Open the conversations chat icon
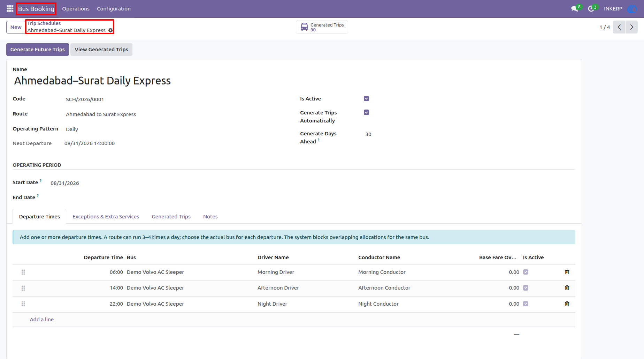Image resolution: width=644 pixels, height=359 pixels. click(575, 9)
